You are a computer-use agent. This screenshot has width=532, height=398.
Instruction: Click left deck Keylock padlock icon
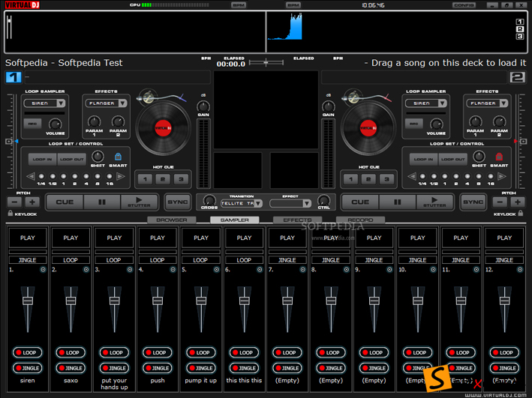pyautogui.click(x=11, y=213)
